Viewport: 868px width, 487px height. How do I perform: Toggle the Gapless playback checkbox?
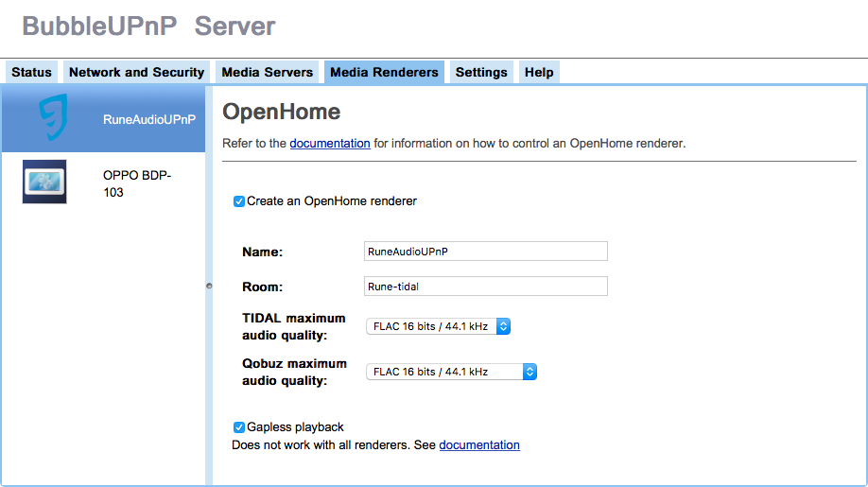click(238, 427)
